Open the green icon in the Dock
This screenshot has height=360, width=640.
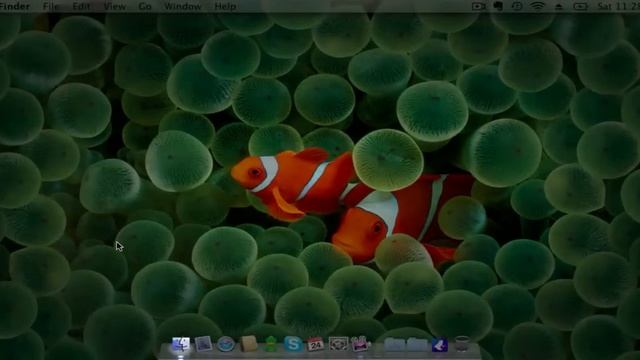[x=271, y=344]
